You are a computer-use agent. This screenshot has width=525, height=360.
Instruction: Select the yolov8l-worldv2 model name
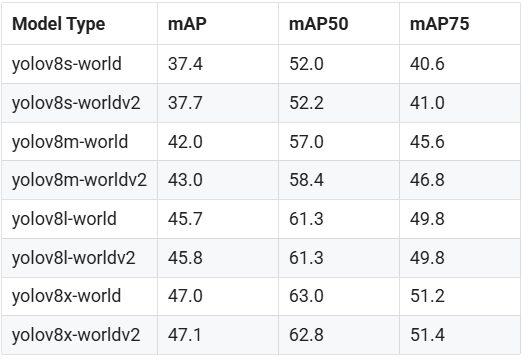pyautogui.click(x=74, y=258)
